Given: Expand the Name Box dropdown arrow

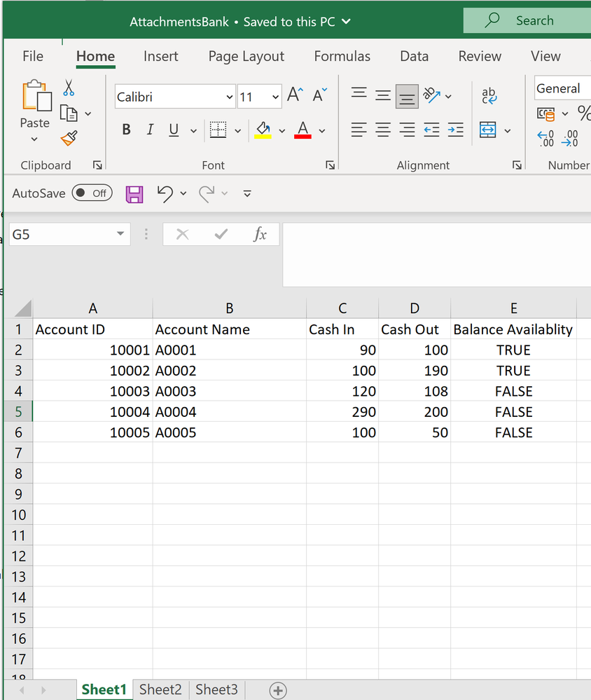Looking at the screenshot, I should coord(120,235).
